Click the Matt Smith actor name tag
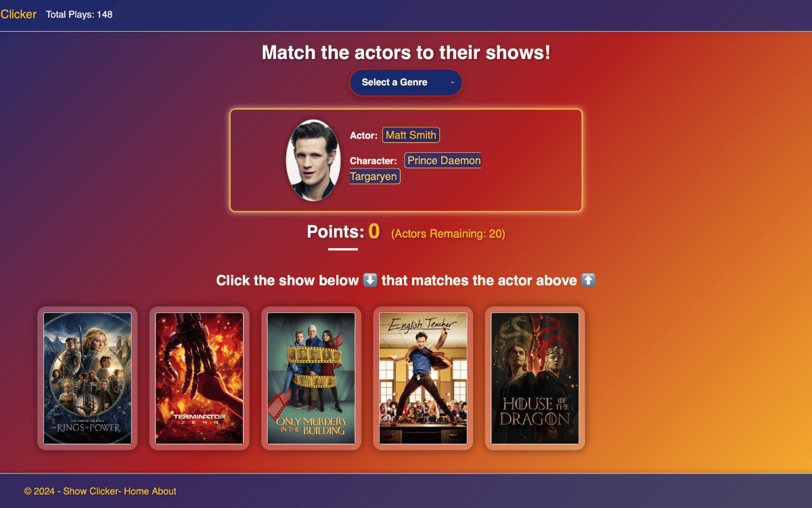The width and height of the screenshot is (812, 508). click(x=411, y=135)
